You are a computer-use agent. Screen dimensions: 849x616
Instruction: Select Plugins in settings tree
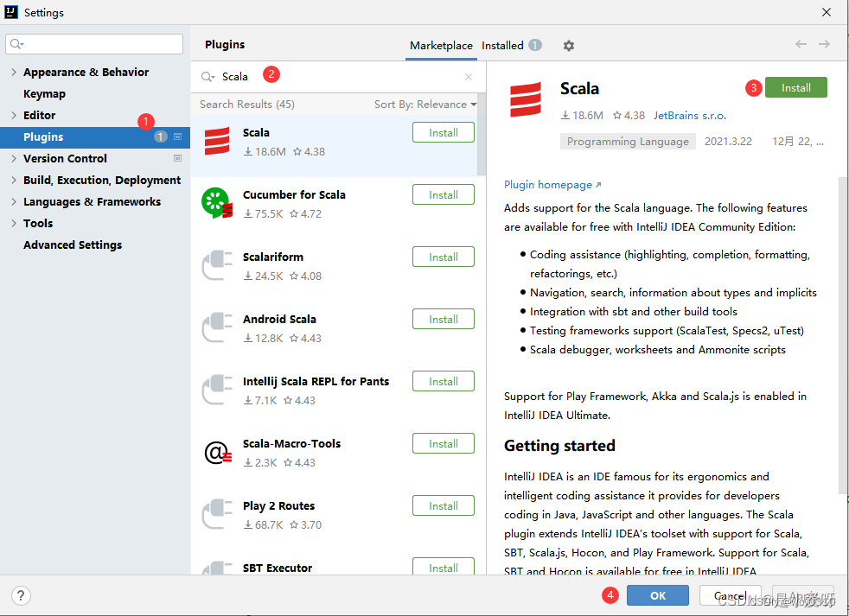pos(95,137)
